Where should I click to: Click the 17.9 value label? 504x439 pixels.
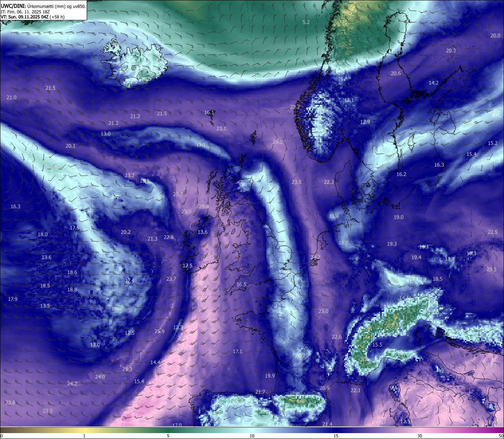click(x=13, y=299)
